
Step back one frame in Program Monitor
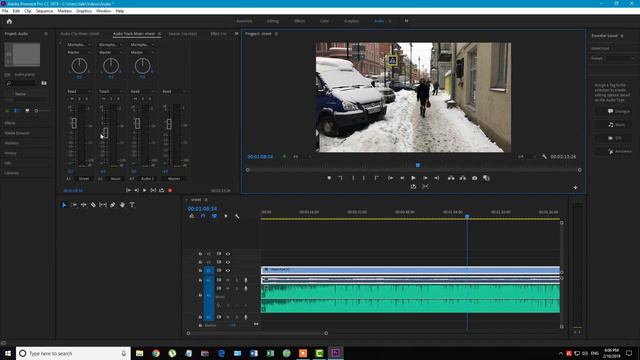[x=402, y=178]
